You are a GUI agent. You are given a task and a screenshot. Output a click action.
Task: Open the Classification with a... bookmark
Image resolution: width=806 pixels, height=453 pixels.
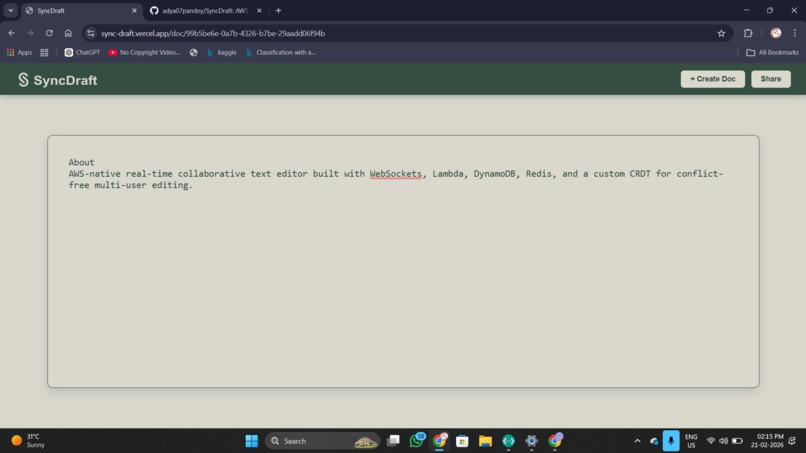click(281, 52)
